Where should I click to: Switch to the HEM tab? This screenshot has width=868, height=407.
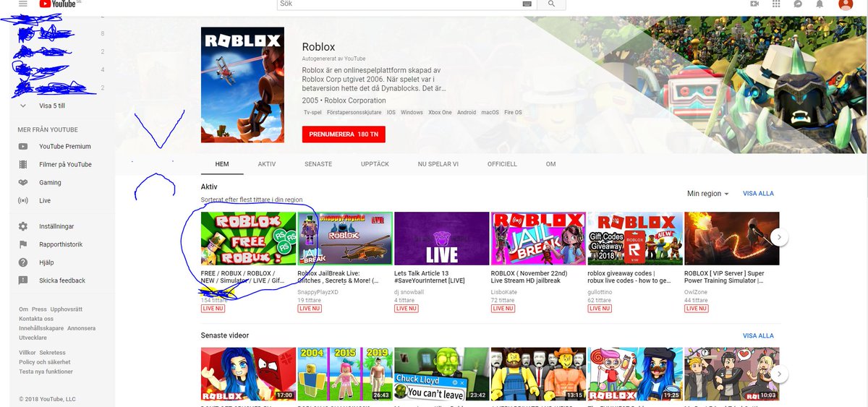222,164
